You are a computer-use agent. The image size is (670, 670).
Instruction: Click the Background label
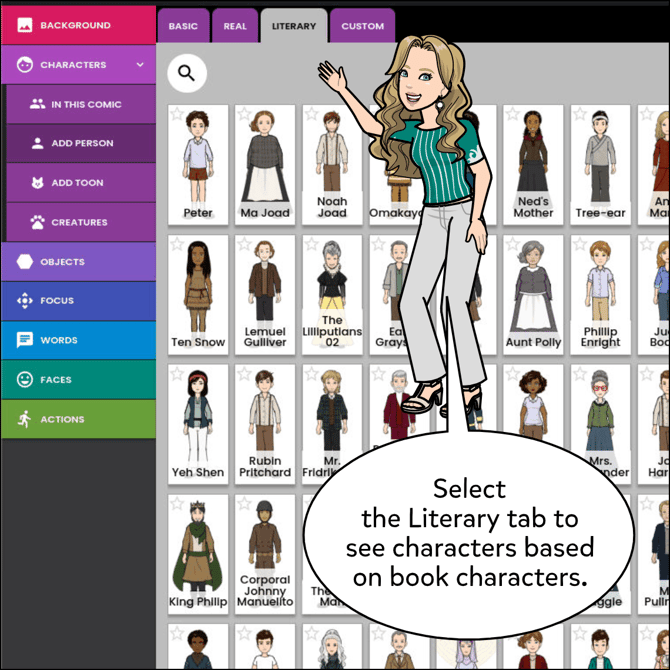click(x=75, y=25)
